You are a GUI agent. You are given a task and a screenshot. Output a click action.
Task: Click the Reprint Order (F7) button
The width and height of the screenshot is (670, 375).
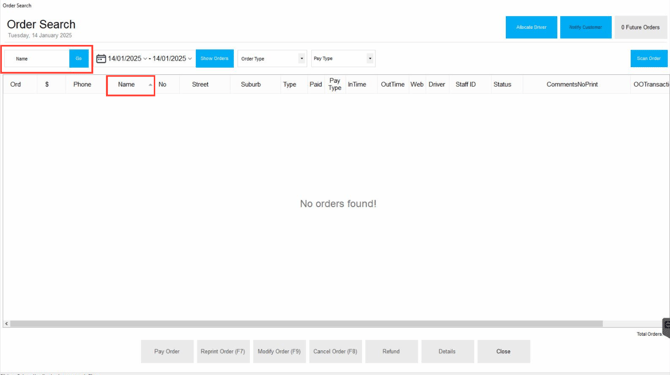click(x=223, y=352)
